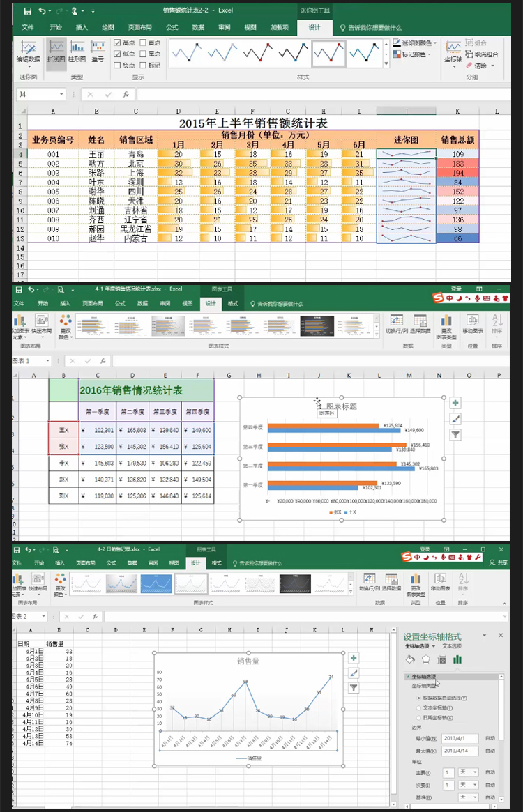Uncheck the 高点 checkbox
The image size is (523, 812).
118,43
